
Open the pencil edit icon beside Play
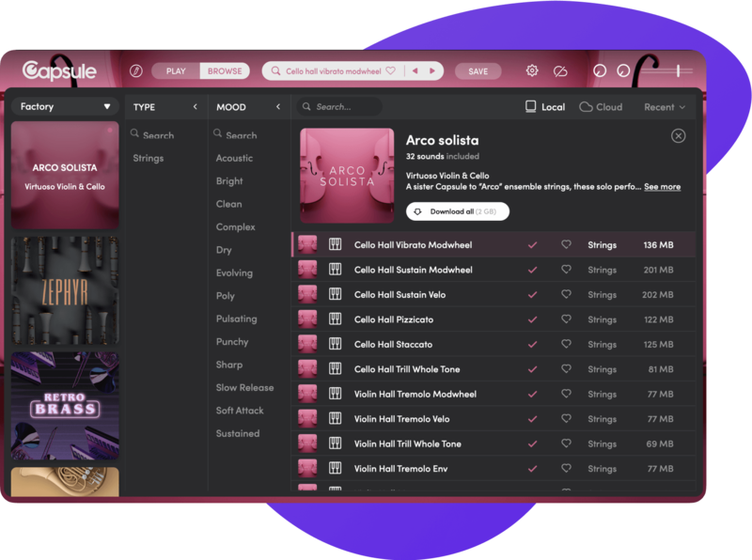tap(135, 71)
